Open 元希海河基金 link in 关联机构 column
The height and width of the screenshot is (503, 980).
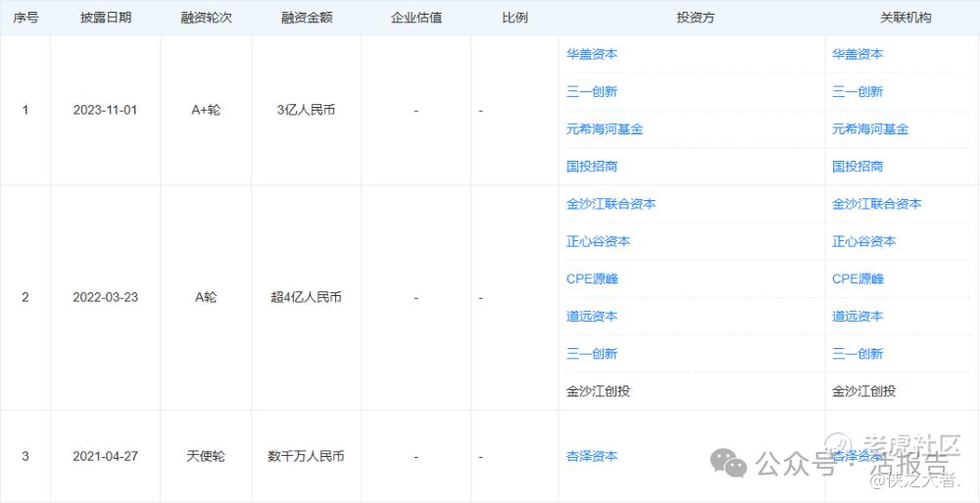(x=870, y=128)
